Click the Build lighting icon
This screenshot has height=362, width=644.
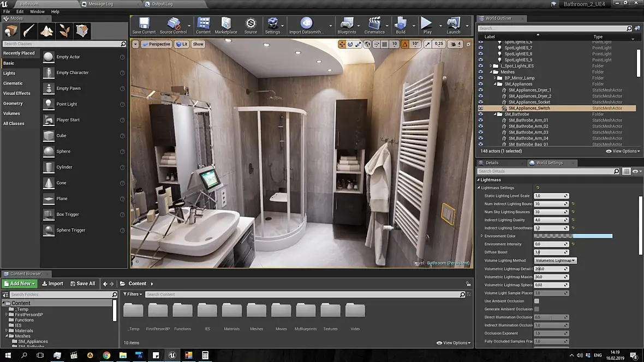click(x=401, y=25)
